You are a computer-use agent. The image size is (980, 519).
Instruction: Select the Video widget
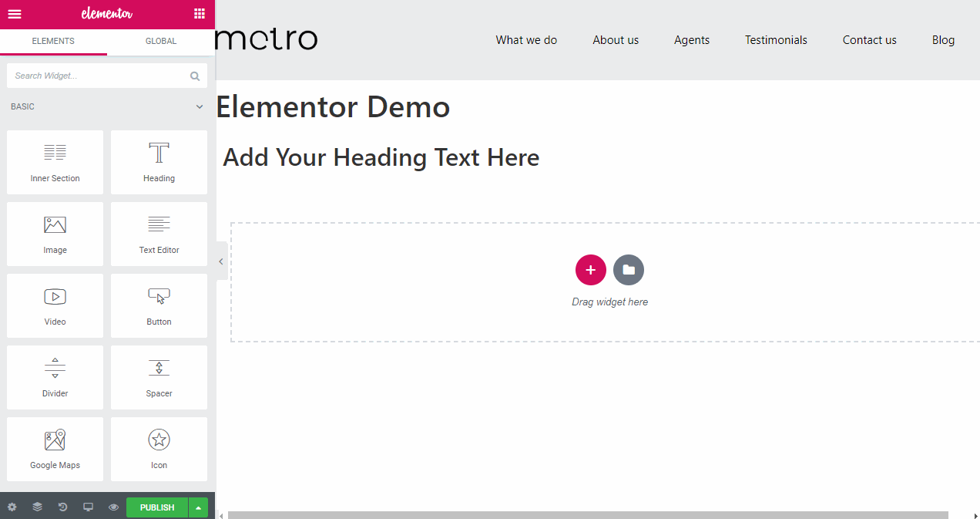coord(55,305)
